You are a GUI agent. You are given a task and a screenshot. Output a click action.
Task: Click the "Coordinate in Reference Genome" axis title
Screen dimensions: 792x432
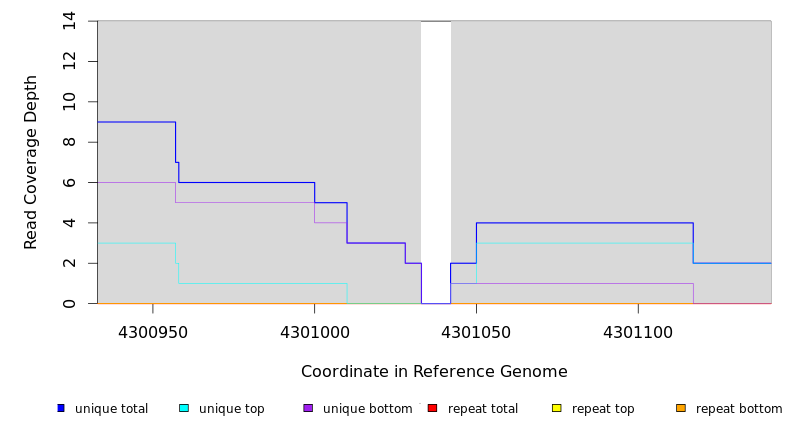[x=434, y=372]
